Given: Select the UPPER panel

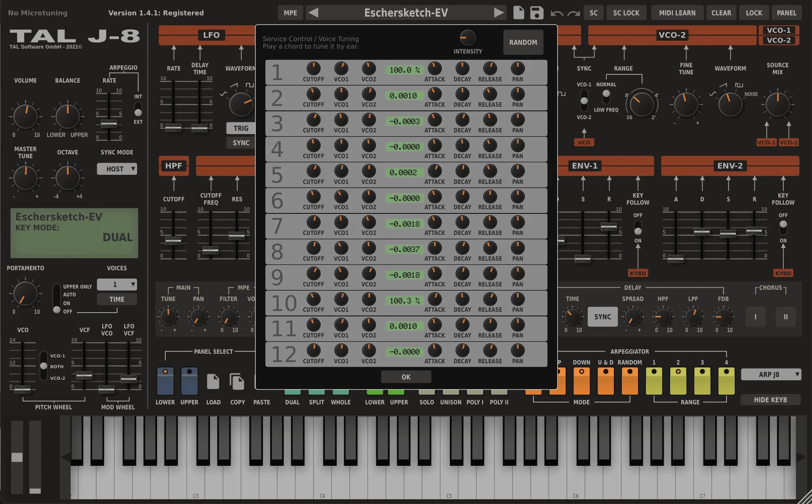Looking at the screenshot, I should pyautogui.click(x=189, y=381).
